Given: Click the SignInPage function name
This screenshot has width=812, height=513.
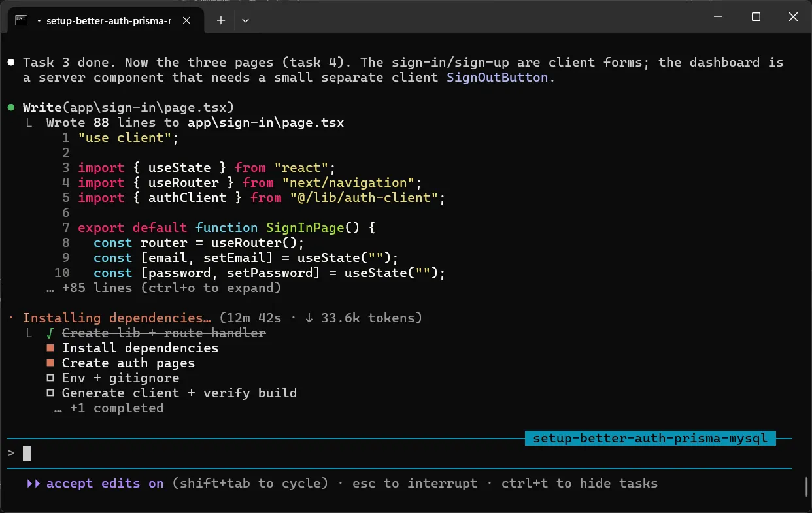Looking at the screenshot, I should (305, 227).
